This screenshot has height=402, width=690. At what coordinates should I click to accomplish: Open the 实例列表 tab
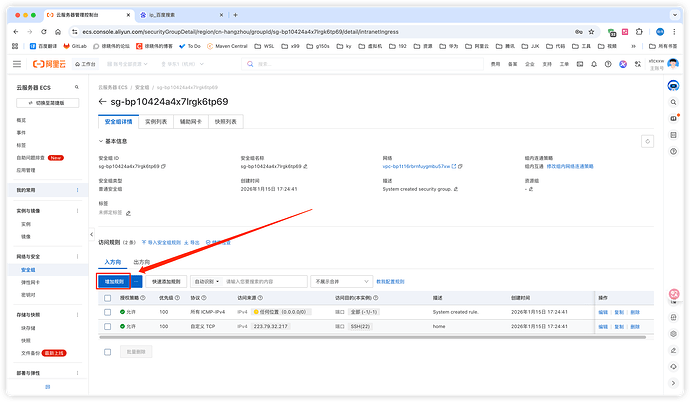point(156,122)
